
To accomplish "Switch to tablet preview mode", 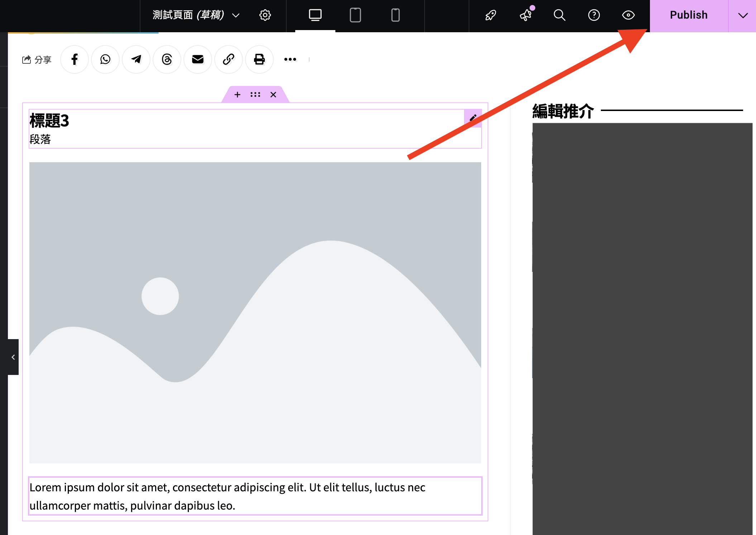I will pos(355,15).
